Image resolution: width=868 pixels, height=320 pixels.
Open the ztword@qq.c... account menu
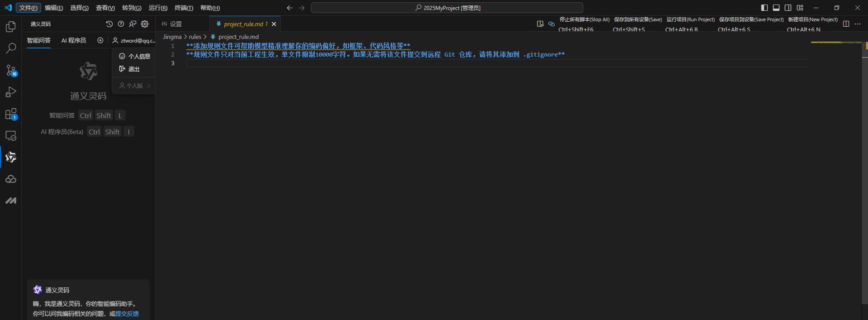pos(134,40)
